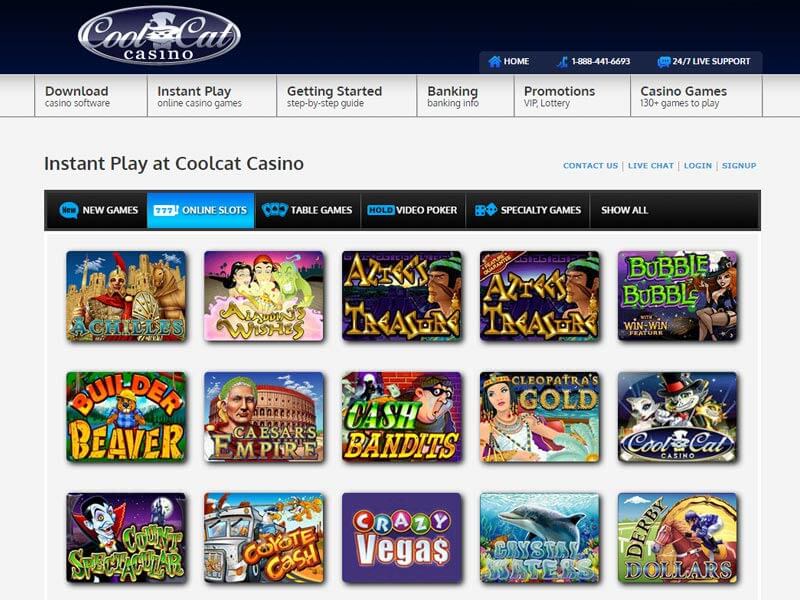Select the Crazy Vegas game thumbnail
The image size is (800, 600).
point(402,538)
